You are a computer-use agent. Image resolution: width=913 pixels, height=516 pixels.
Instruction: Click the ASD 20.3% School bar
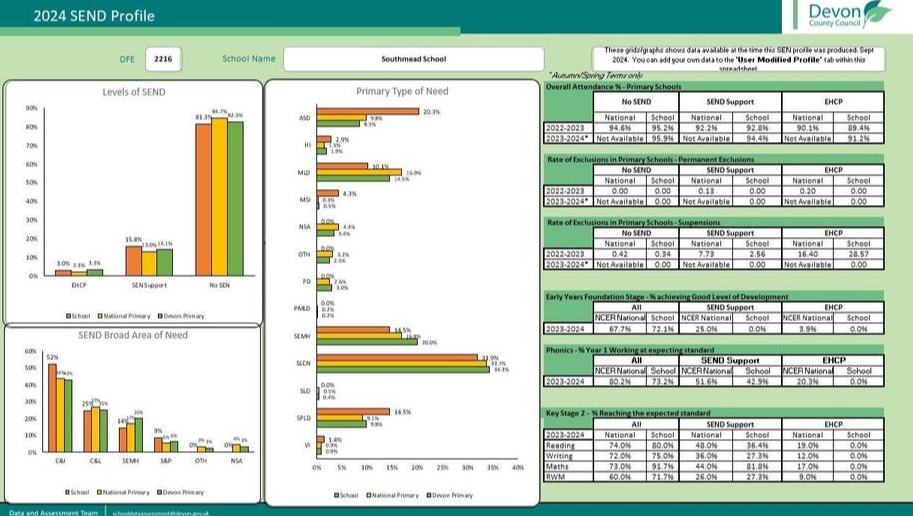[x=367, y=112]
